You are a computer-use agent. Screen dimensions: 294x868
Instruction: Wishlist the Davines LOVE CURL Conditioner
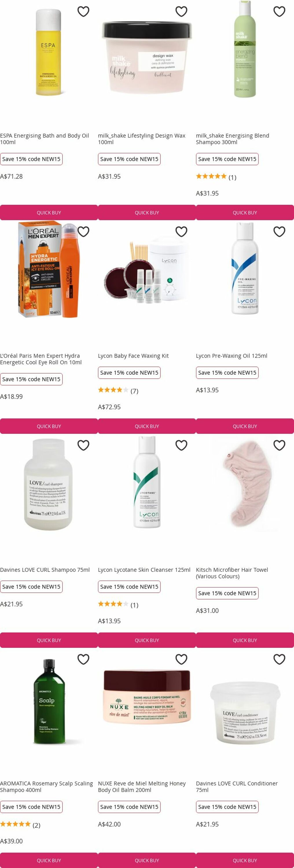click(279, 659)
